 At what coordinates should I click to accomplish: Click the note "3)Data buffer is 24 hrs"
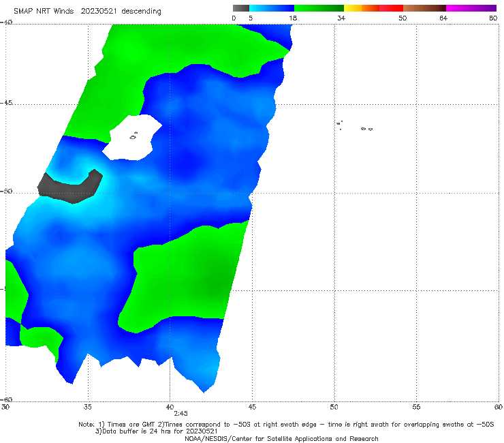(156, 431)
